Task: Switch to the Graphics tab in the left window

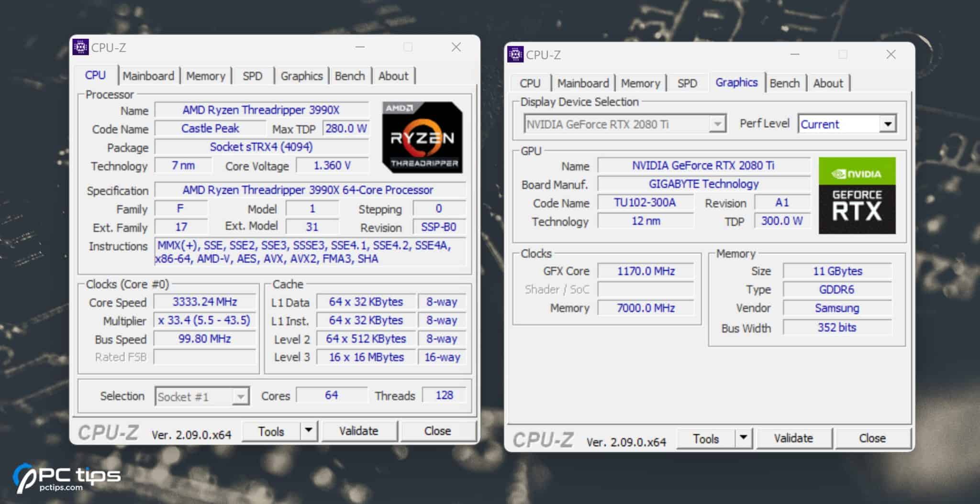Action: click(x=301, y=76)
